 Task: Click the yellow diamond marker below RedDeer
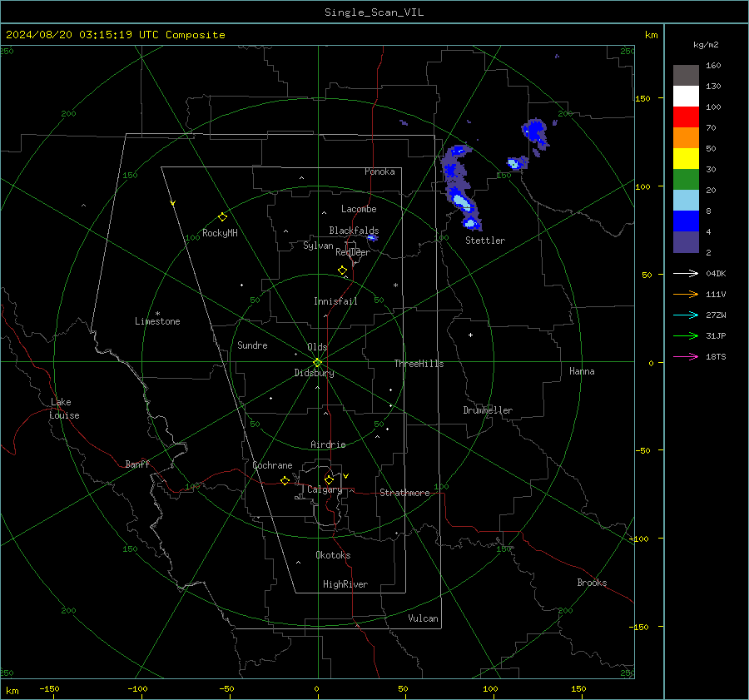click(342, 271)
